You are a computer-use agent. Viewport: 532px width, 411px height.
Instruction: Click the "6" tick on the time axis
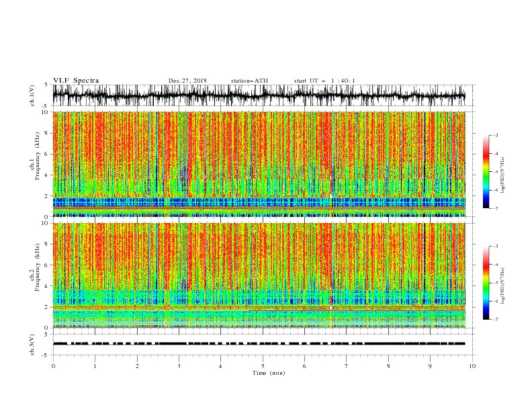coord(304,366)
